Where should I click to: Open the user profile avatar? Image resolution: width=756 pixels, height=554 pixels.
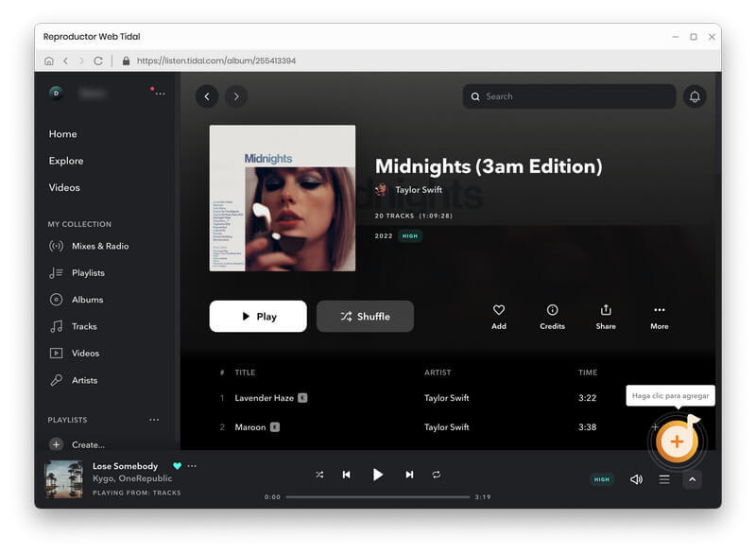(x=56, y=93)
